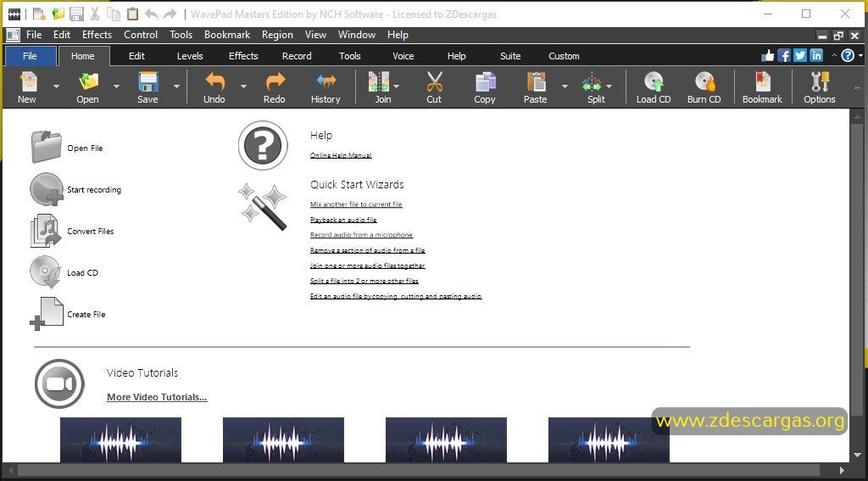The width and height of the screenshot is (868, 481).
Task: Open the Effects menu in menu bar
Action: click(97, 34)
